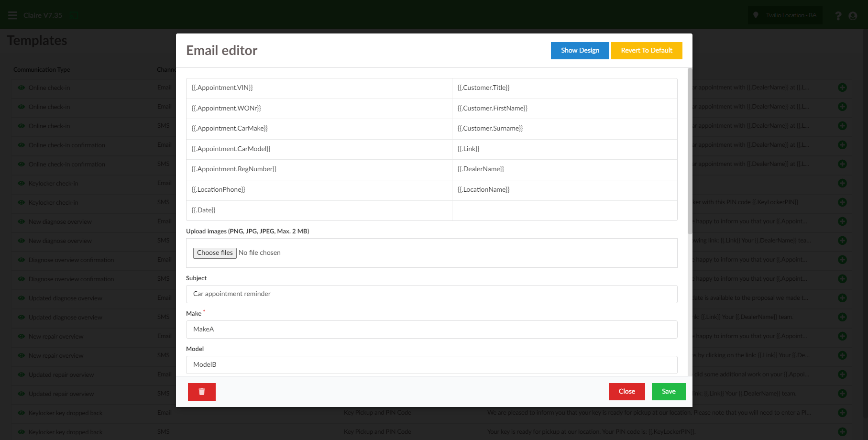This screenshot has width=868, height=440.
Task: Click the location pin icon in header
Action: (756, 15)
